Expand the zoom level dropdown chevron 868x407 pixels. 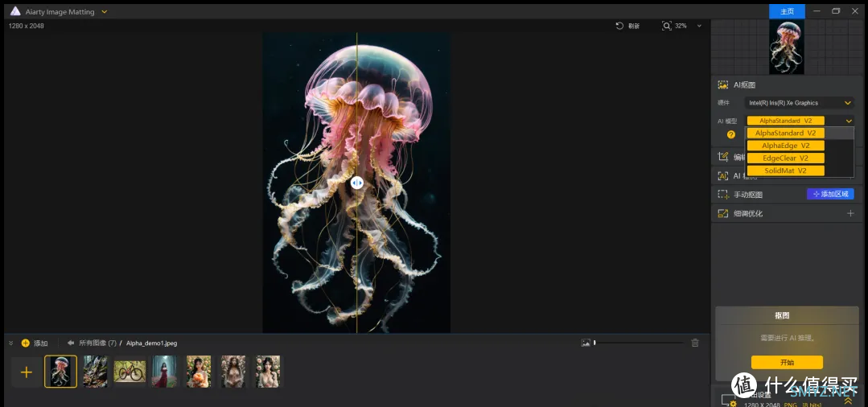[x=698, y=26]
